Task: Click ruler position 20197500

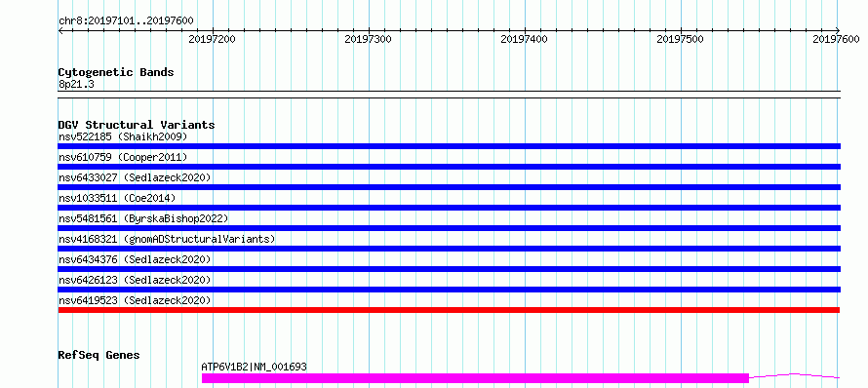Action: [x=680, y=39]
